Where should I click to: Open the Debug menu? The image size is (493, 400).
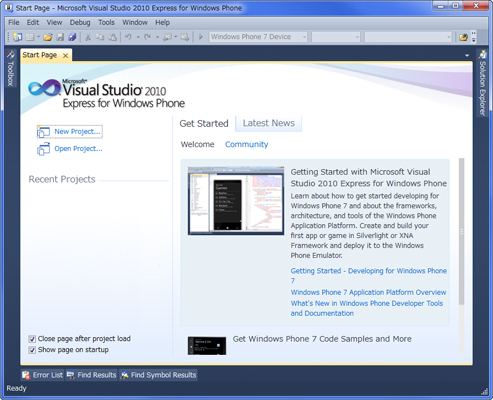(80, 22)
